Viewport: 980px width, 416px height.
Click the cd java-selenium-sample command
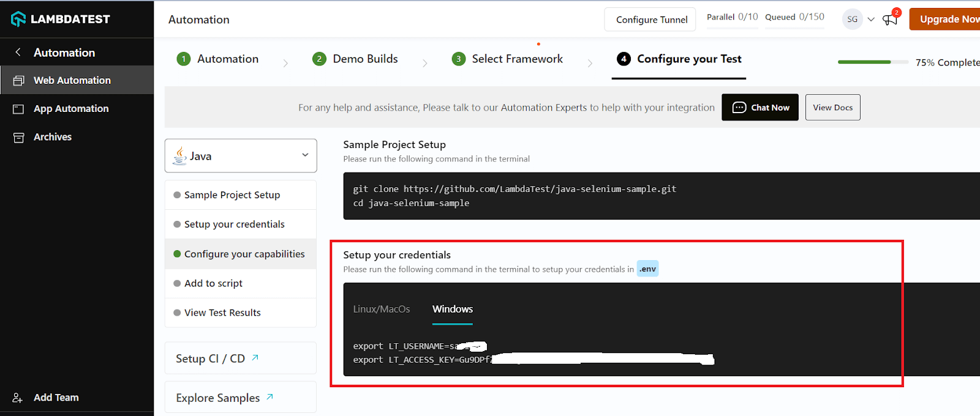[411, 203]
